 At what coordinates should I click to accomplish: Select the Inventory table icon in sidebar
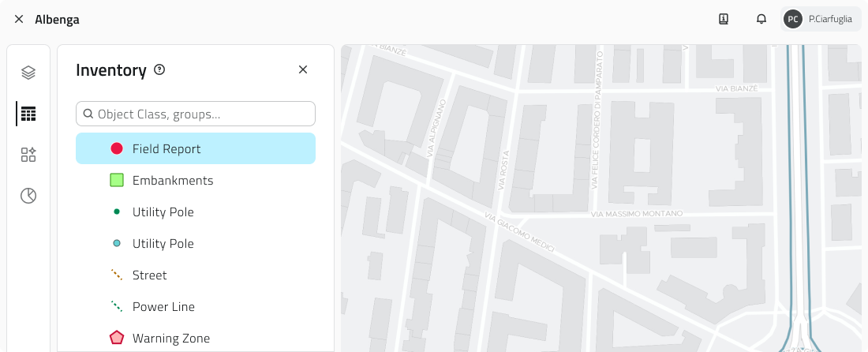(x=28, y=114)
